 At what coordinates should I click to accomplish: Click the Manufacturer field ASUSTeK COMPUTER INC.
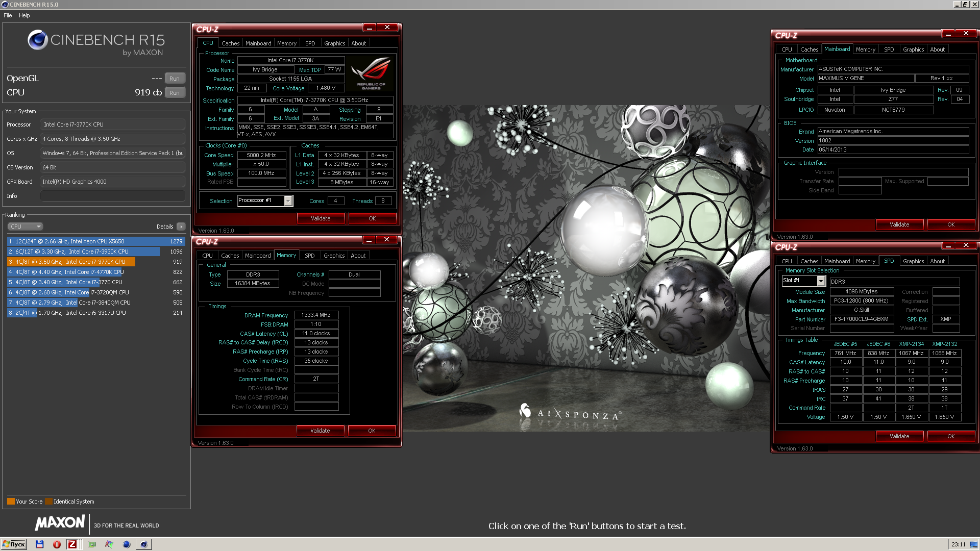pos(893,69)
